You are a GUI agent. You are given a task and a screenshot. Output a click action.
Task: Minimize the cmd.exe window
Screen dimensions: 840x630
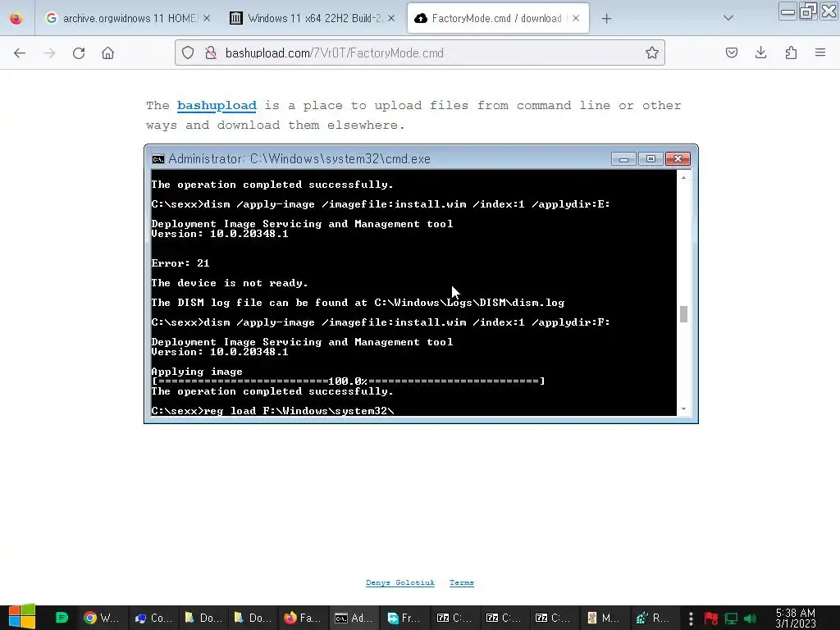pos(623,159)
